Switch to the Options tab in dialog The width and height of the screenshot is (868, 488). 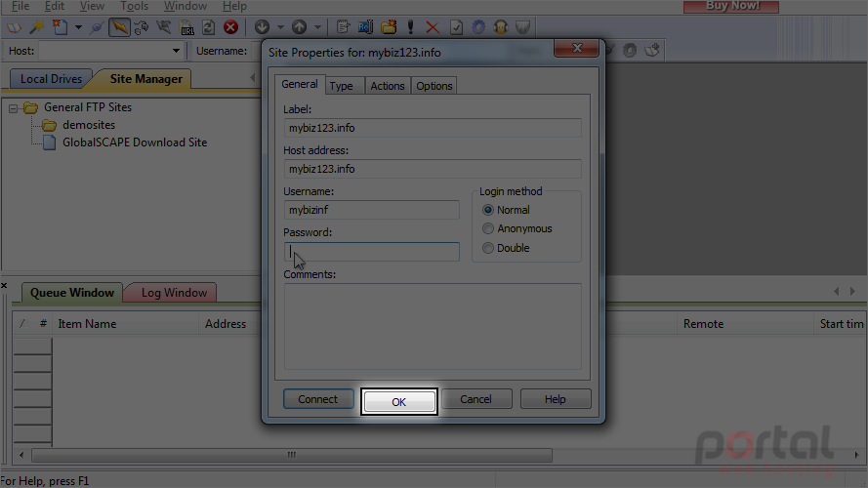[434, 86]
